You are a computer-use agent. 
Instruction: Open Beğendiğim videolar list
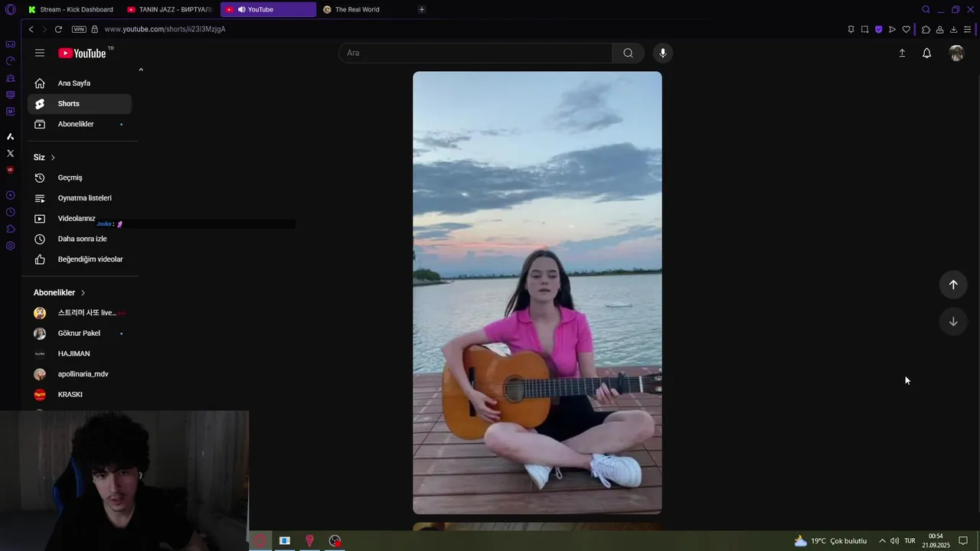[x=80, y=259]
